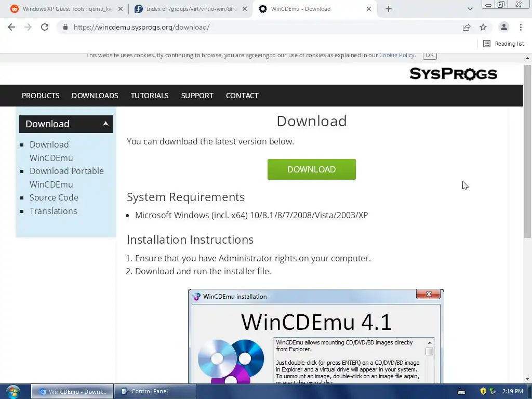The width and height of the screenshot is (532, 399).
Task: Click the page scrollbar up arrow
Action: [x=527, y=58]
